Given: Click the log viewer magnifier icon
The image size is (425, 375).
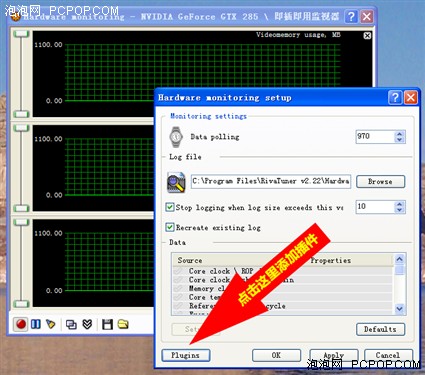Looking at the screenshot, I should [x=176, y=182].
